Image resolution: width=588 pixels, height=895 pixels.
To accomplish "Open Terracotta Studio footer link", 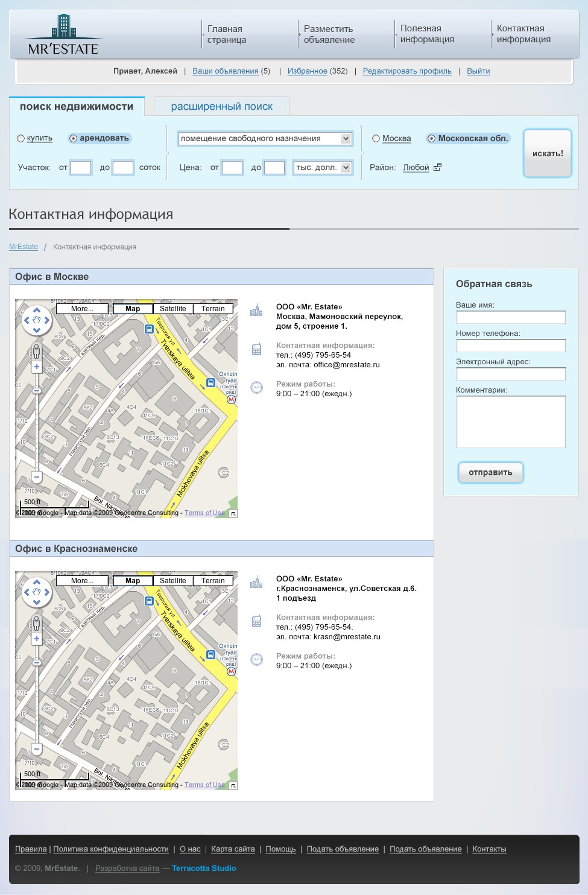I will coord(204,868).
